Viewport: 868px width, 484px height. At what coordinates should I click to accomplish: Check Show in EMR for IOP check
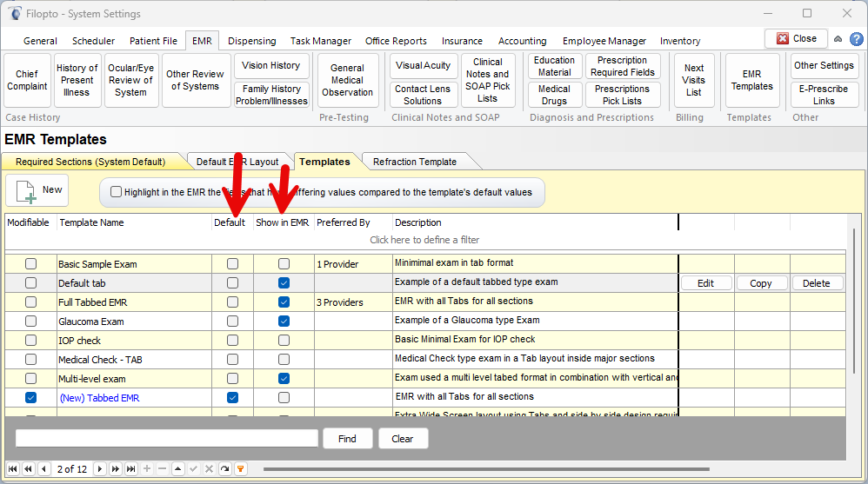point(284,340)
